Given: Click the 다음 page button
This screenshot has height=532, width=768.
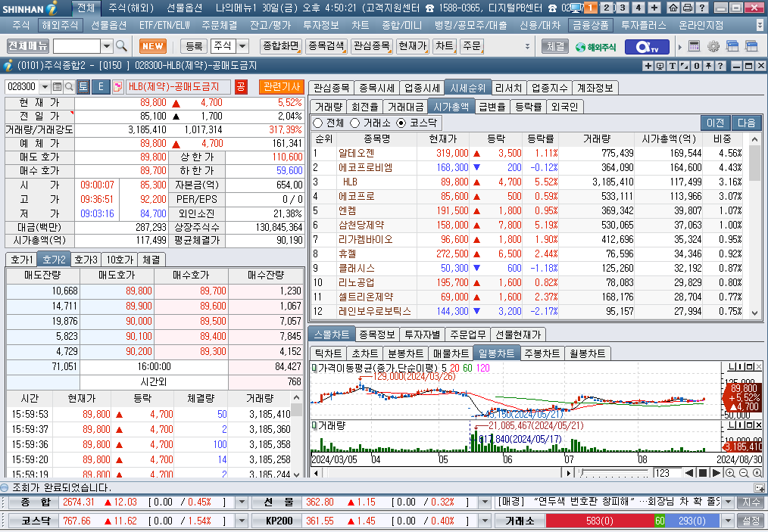Looking at the screenshot, I should (747, 123).
